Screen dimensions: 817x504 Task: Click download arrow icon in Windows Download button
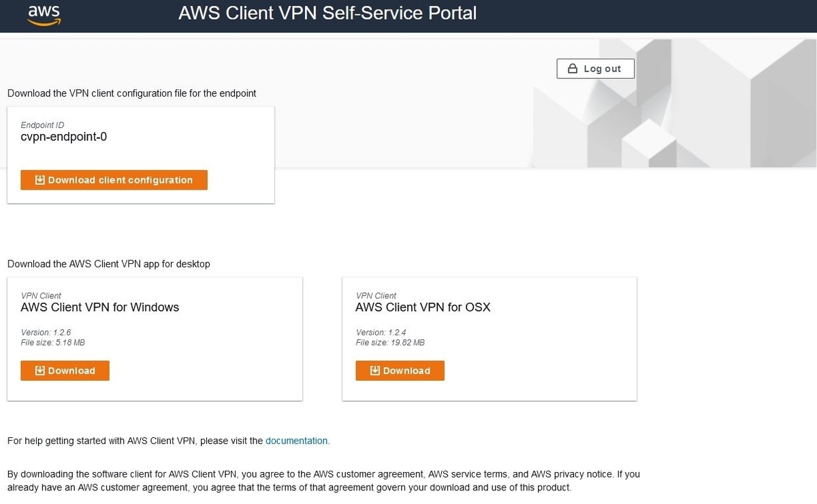[x=40, y=371]
